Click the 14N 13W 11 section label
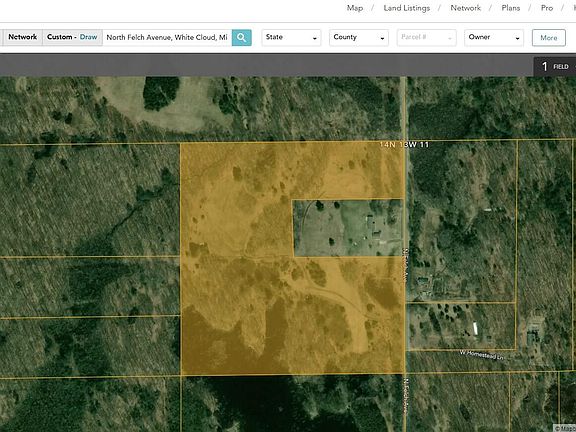 click(x=404, y=145)
